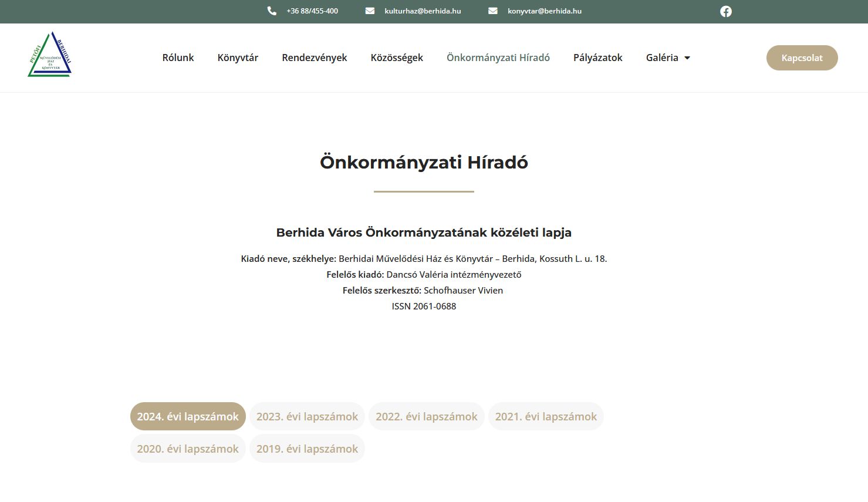
Task: Click the envelope icon beside konyvtar@berhida.hu
Action: click(493, 11)
